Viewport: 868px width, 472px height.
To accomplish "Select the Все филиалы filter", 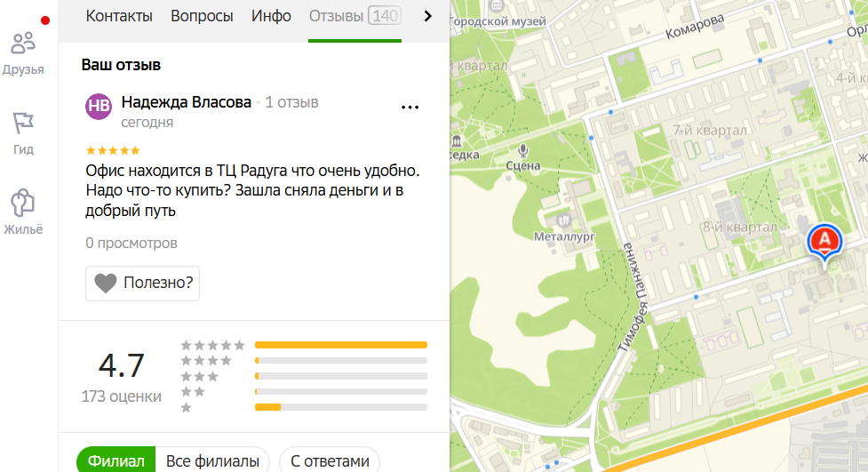I will click(x=212, y=461).
